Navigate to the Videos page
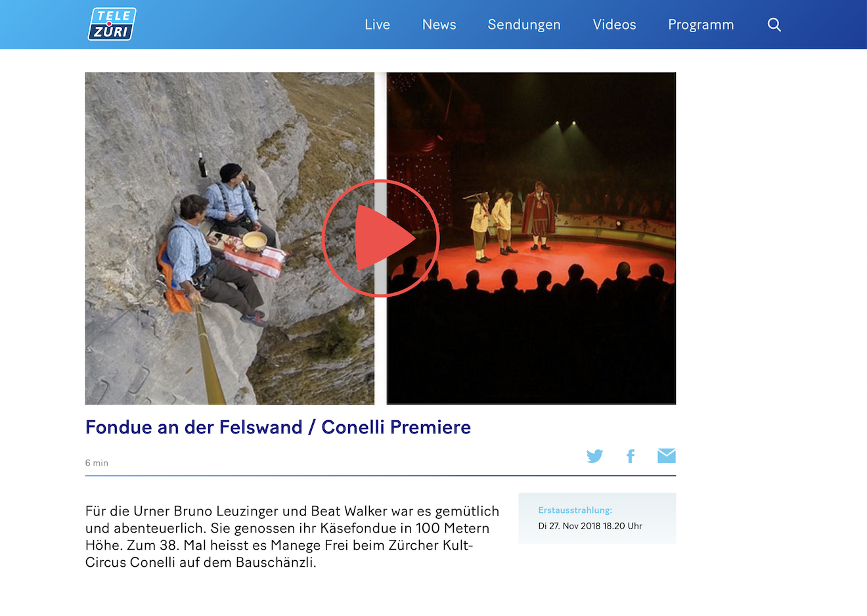867x616 pixels. tap(615, 24)
